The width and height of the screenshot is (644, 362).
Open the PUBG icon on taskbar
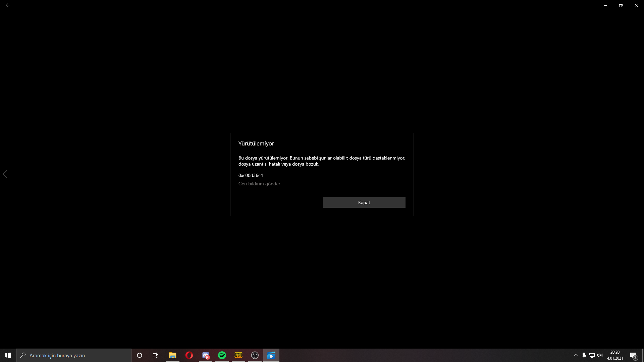(x=238, y=355)
